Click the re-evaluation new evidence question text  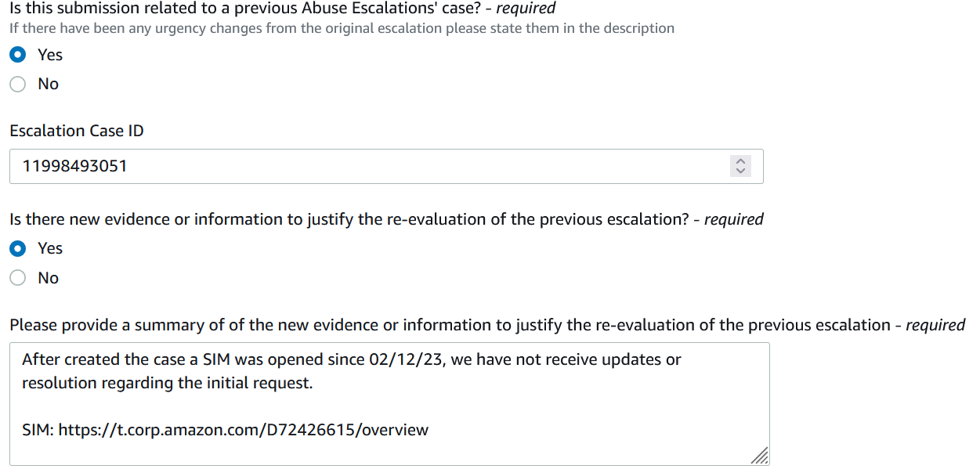click(x=386, y=219)
